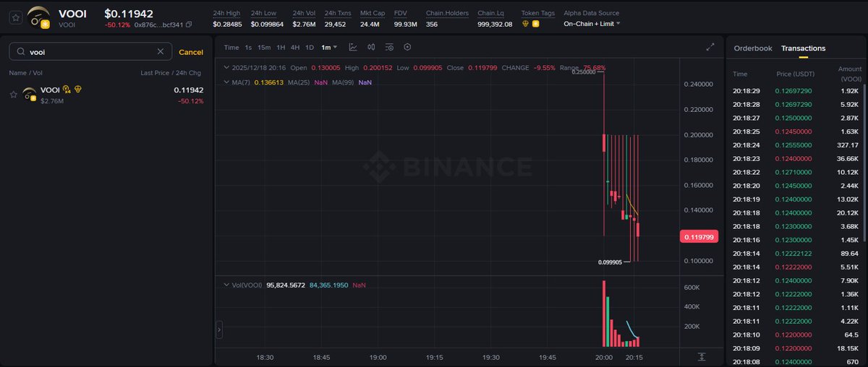Select the 20:18:23 transaction of 36.66K
Viewport: 868px width, 367px height.
[x=796, y=158]
